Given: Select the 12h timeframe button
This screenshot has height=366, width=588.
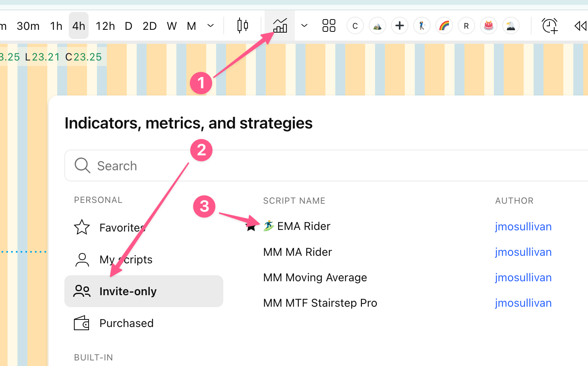Looking at the screenshot, I should tap(105, 26).
